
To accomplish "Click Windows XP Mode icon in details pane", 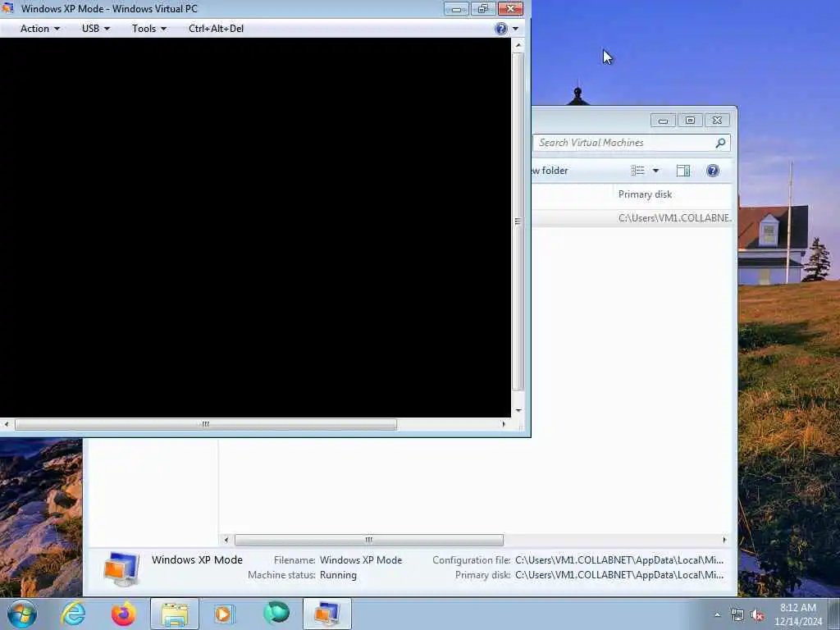I will (x=121, y=568).
